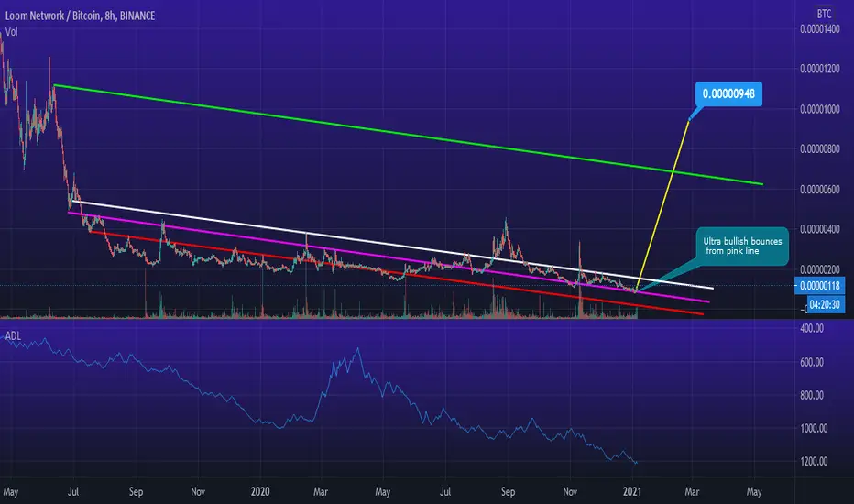Viewport: 854px width, 504px height.
Task: Select the Vol indicator label
Action: point(11,32)
